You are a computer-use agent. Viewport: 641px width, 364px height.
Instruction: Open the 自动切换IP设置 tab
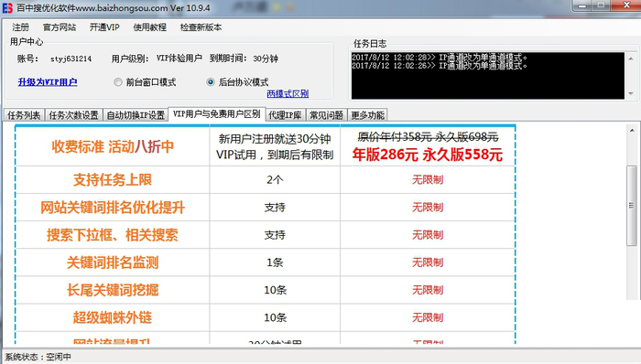pos(136,115)
